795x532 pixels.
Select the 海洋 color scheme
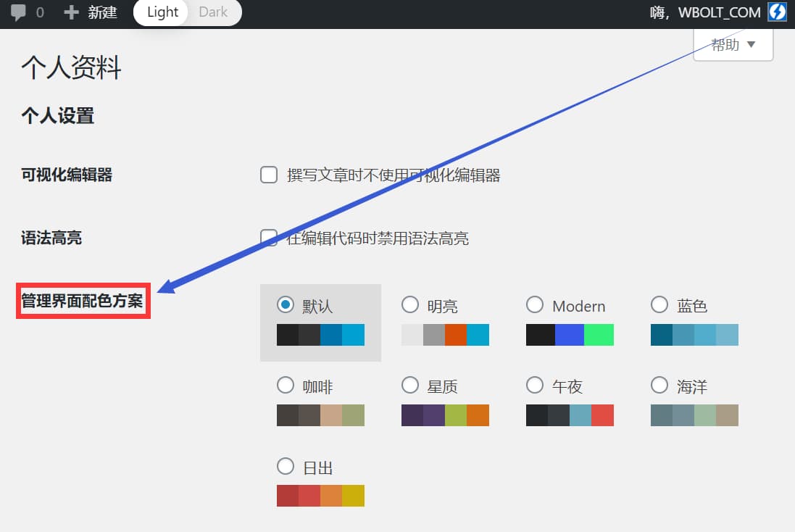[659, 385]
